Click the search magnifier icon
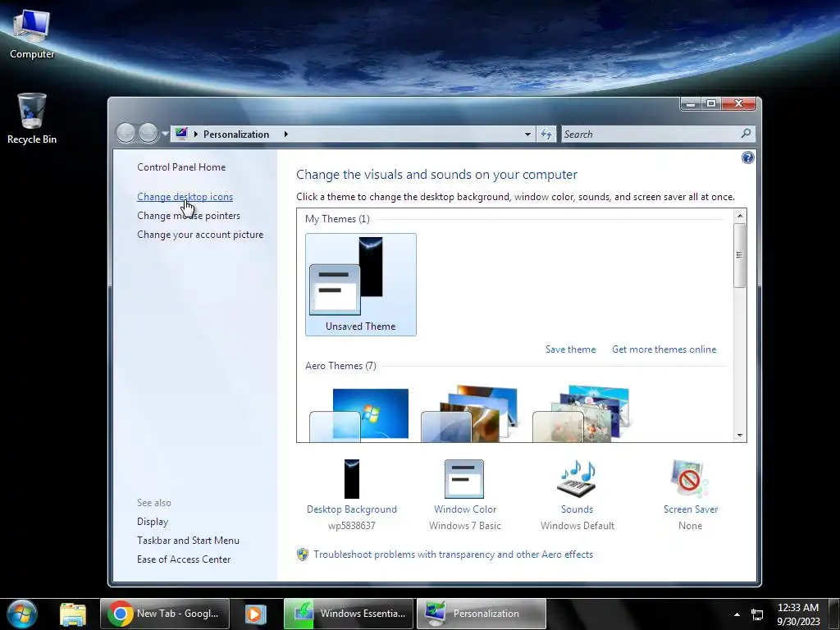Viewport: 840px width, 630px height. [746, 134]
